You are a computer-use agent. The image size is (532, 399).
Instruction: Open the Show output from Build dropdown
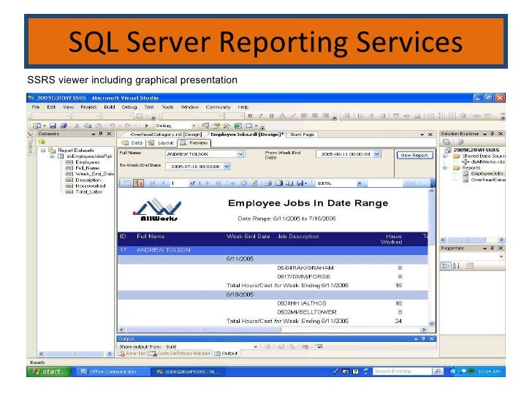255,346
